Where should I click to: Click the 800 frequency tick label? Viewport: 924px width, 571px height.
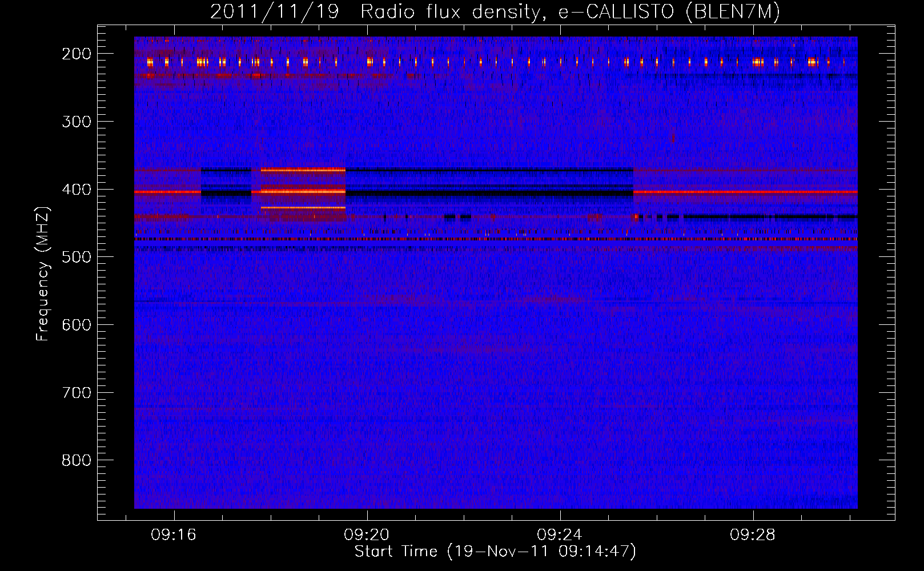(x=77, y=460)
